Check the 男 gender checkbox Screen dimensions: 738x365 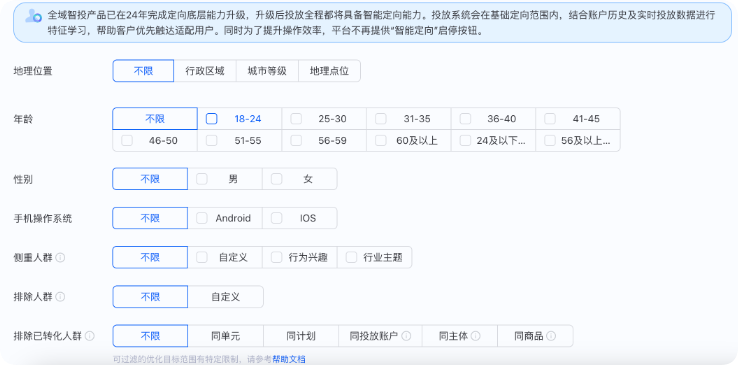point(202,179)
